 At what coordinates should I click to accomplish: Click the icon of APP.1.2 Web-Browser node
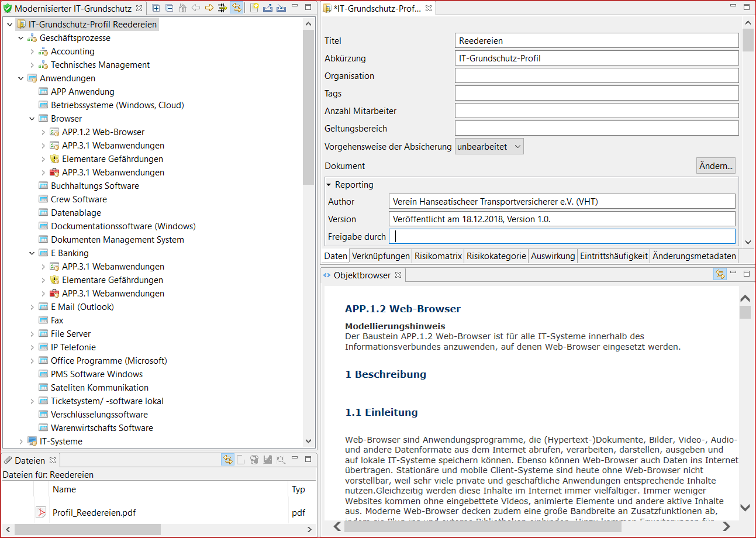54,132
